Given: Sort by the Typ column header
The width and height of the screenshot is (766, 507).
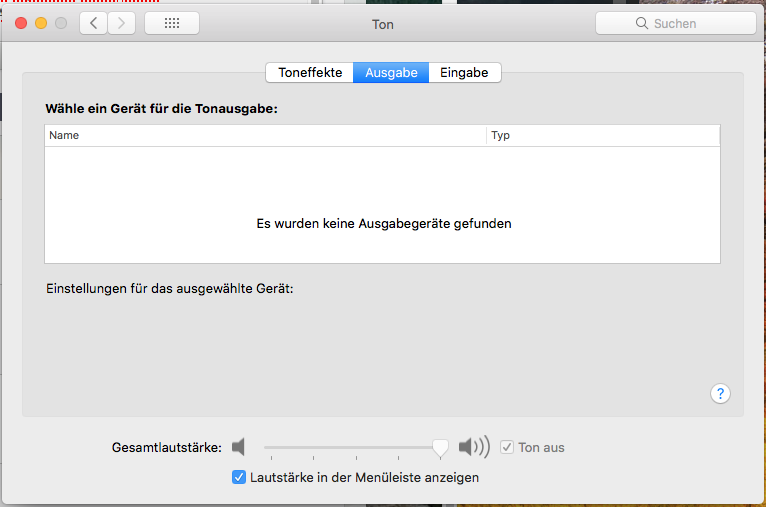Looking at the screenshot, I should coord(603,135).
